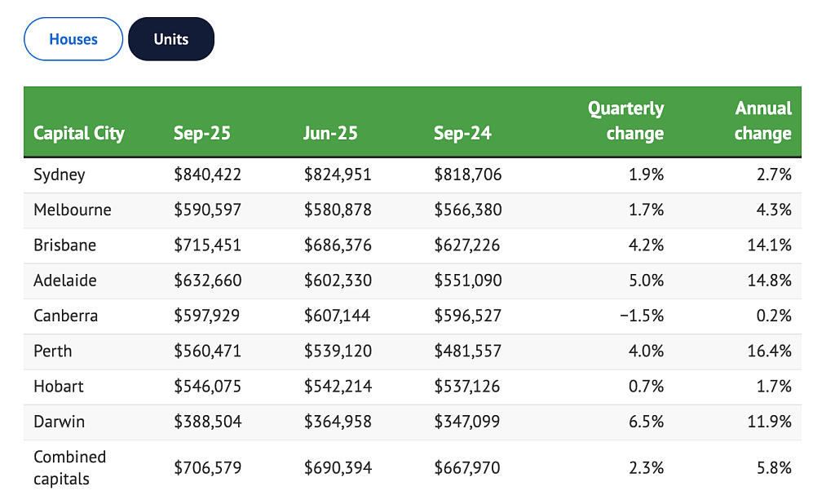Select the Adelaide row label
The width and height of the screenshot is (835, 504).
click(65, 281)
